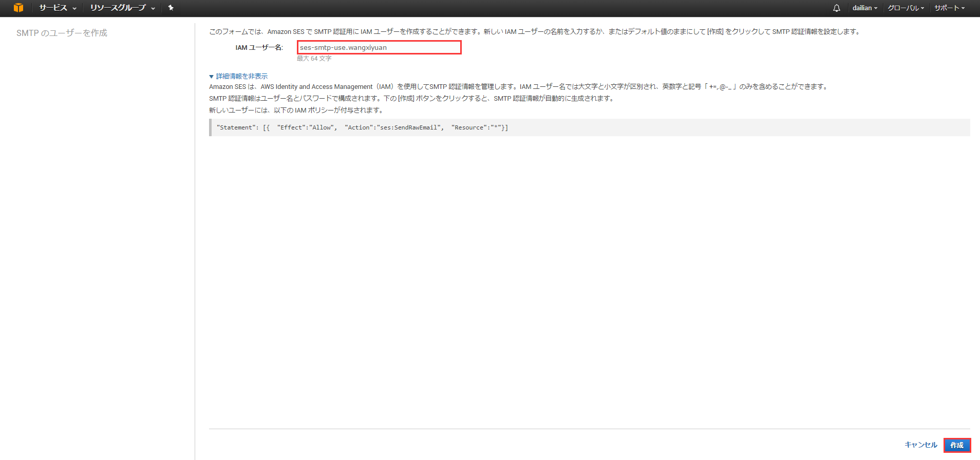Click the 詳細情報を非表示 link text

(x=242, y=76)
